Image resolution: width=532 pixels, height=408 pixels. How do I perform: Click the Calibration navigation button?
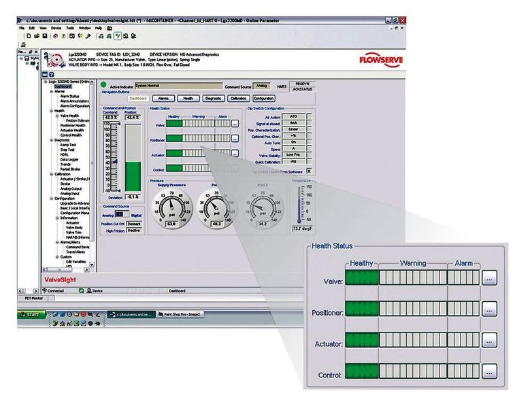(x=239, y=99)
